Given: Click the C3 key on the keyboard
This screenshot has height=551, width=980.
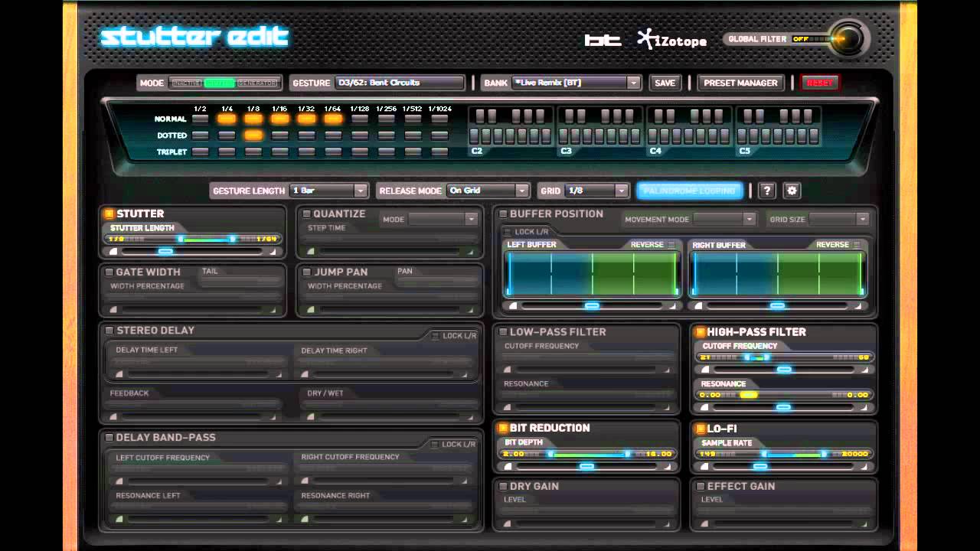Looking at the screenshot, I should click(563, 137).
